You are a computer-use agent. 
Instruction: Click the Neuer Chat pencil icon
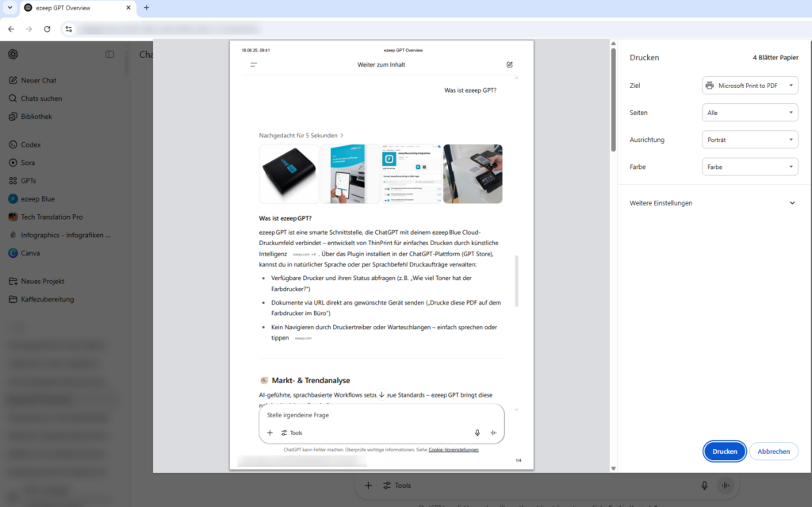[13, 80]
